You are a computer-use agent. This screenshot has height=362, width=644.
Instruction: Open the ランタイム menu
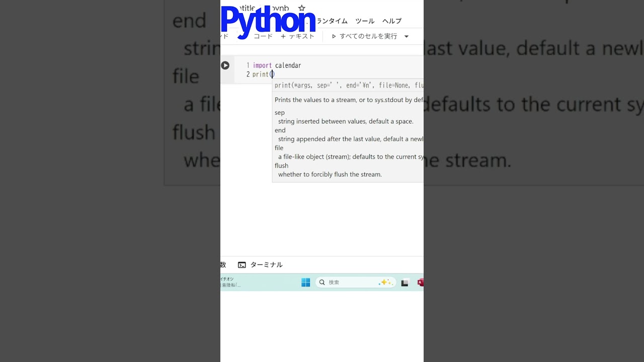tap(332, 21)
